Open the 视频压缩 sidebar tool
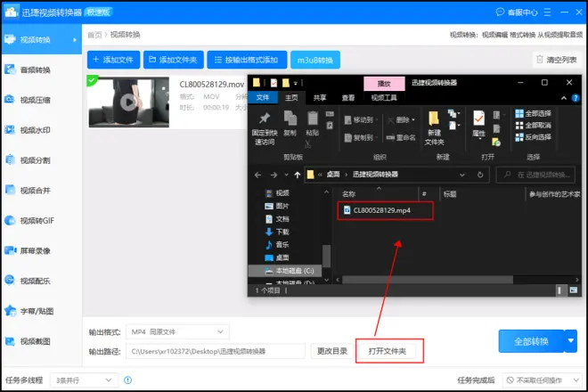Image resolution: width=588 pixels, height=392 pixels. [x=36, y=100]
